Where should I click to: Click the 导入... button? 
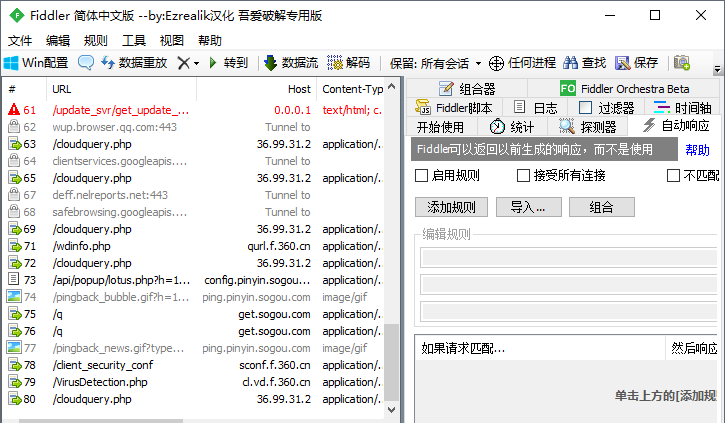point(528,207)
